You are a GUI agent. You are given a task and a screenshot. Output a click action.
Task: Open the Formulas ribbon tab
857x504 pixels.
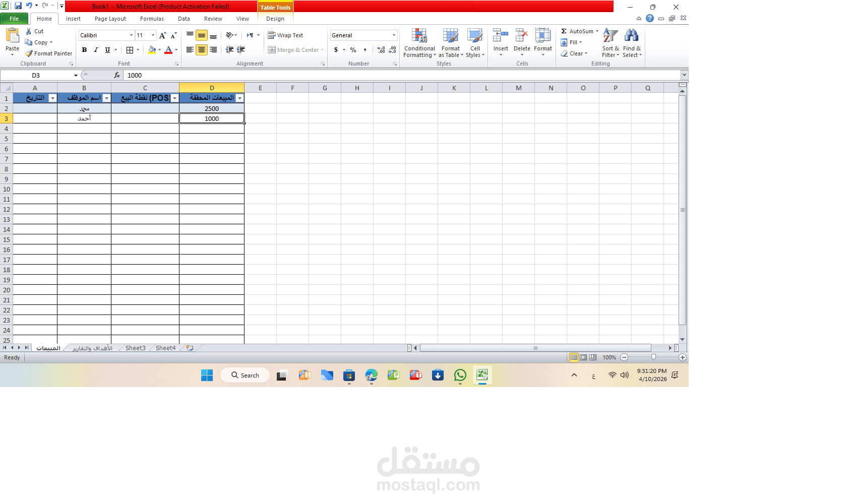point(152,19)
